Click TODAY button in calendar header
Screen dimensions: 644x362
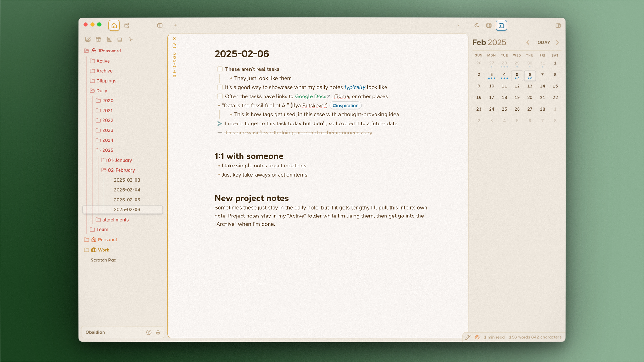[542, 42]
